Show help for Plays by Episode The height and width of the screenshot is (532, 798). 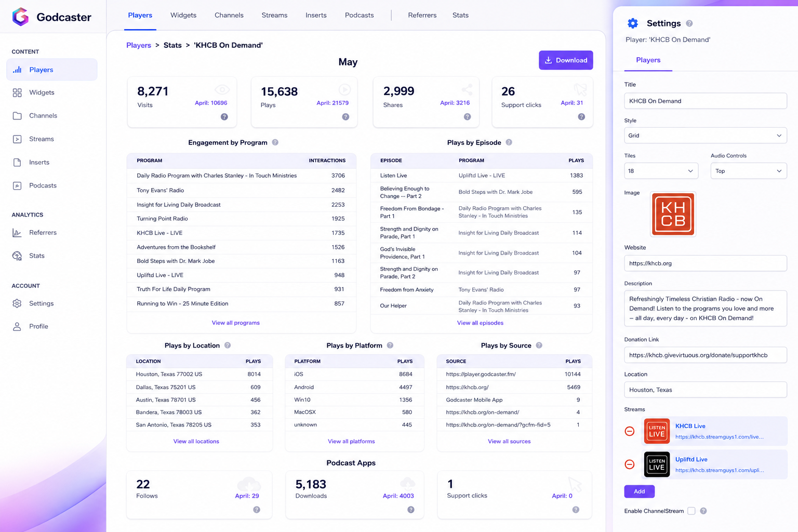coord(509,142)
